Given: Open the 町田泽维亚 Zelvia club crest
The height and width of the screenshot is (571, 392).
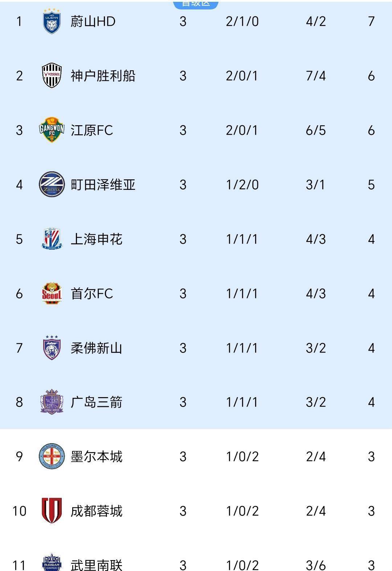Looking at the screenshot, I should (52, 184).
